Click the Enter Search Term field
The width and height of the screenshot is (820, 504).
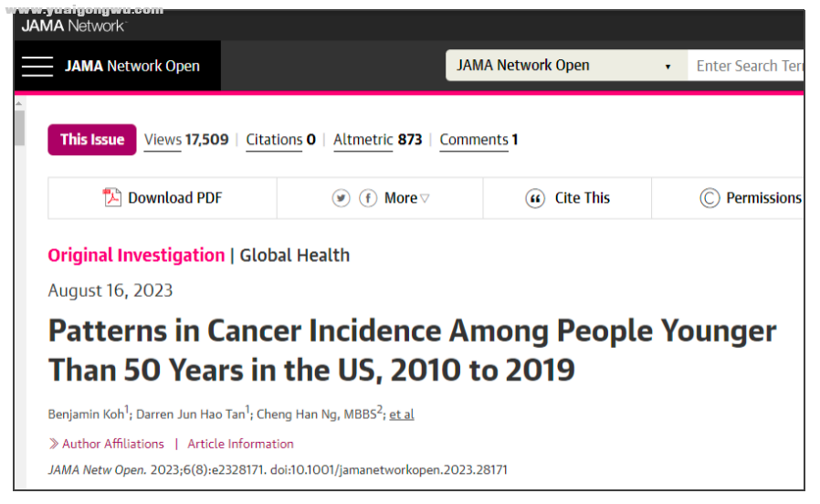coord(746,66)
